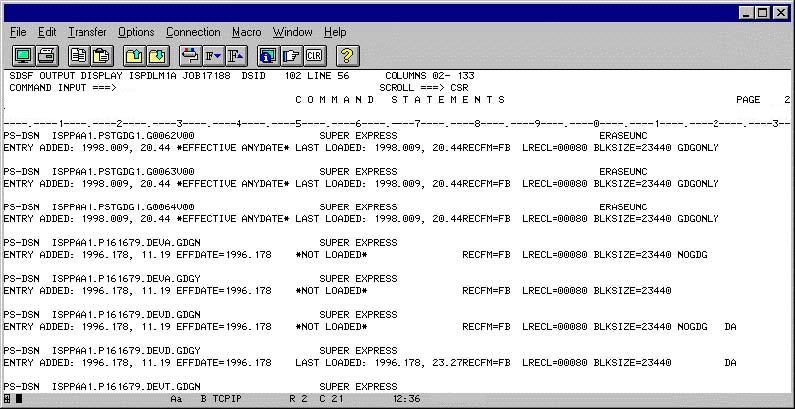Click the color paint roller icon
The height and width of the screenshot is (409, 795).
click(x=191, y=55)
